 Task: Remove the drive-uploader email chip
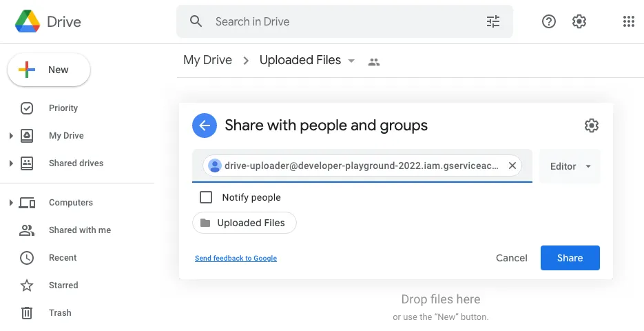[x=512, y=165]
